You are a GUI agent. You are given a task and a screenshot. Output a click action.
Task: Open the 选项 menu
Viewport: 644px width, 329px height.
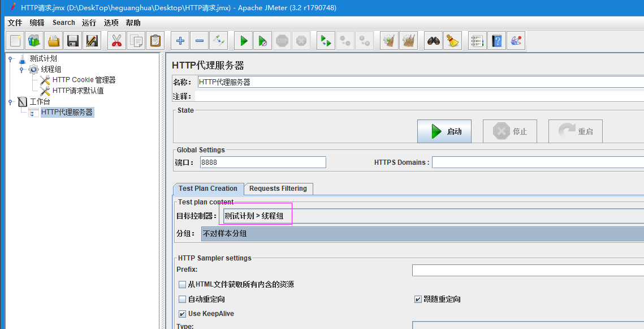(111, 23)
